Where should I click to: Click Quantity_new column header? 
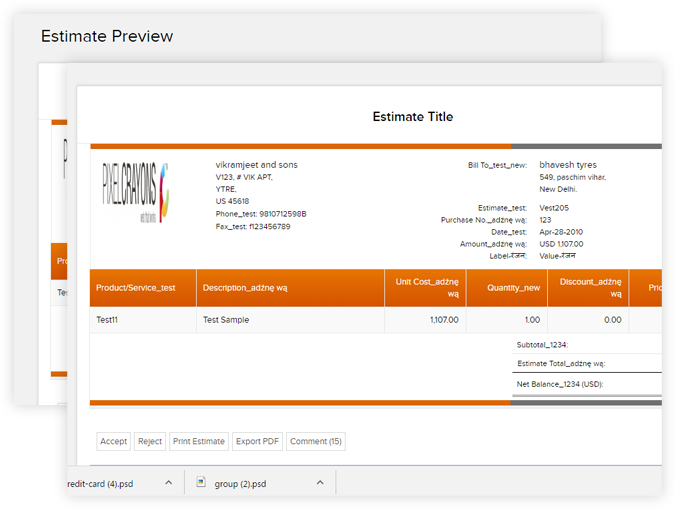coord(507,288)
